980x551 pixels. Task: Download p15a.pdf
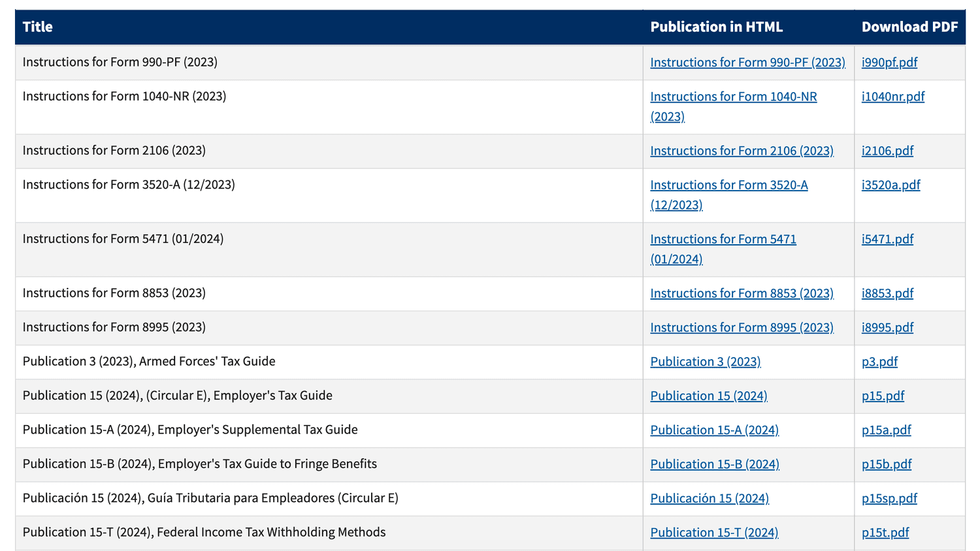click(886, 430)
